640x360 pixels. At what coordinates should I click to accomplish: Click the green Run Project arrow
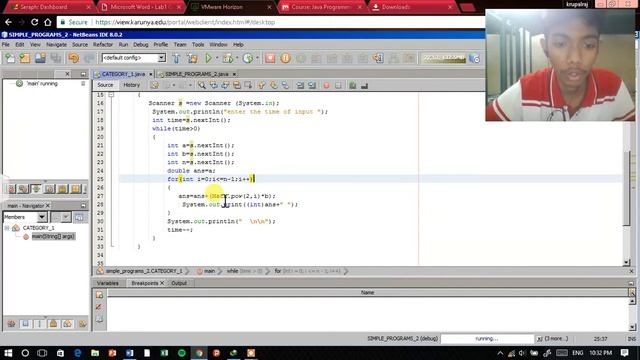coord(209,58)
